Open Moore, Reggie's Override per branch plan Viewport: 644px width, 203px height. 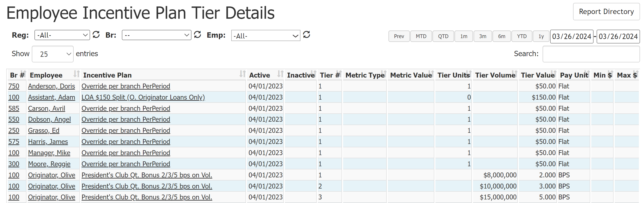pos(126,164)
